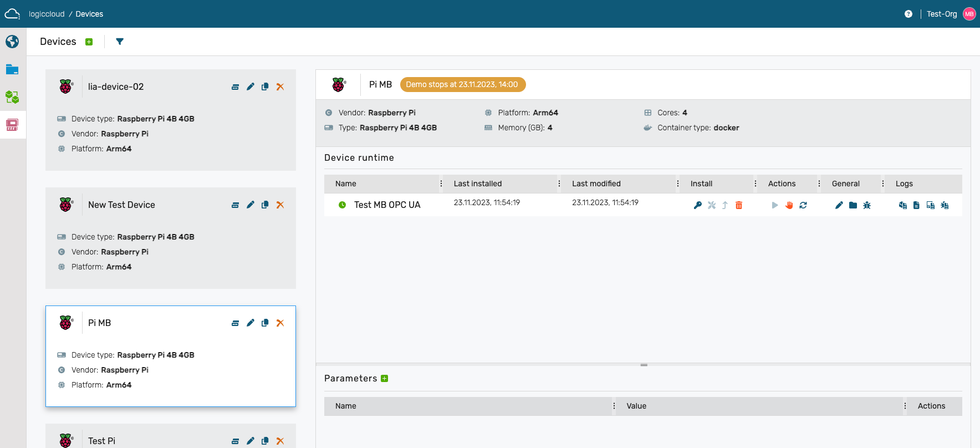Duplicate the Pi MB device card
This screenshot has height=448, width=980.
click(265, 323)
